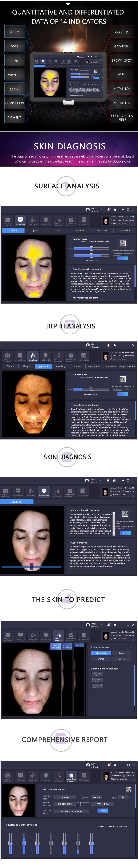This screenshot has height=868, width=138.
Task: Open the sensitivity tab
Action: point(60,366)
